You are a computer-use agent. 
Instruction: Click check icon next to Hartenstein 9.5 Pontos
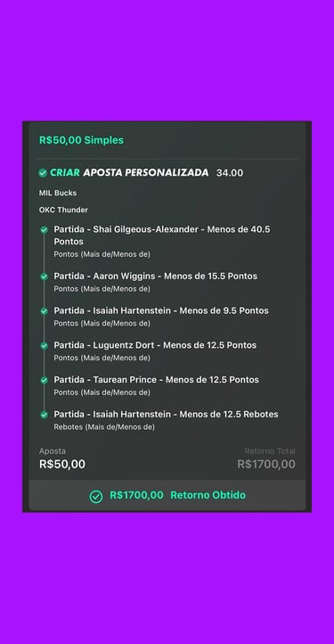click(44, 311)
